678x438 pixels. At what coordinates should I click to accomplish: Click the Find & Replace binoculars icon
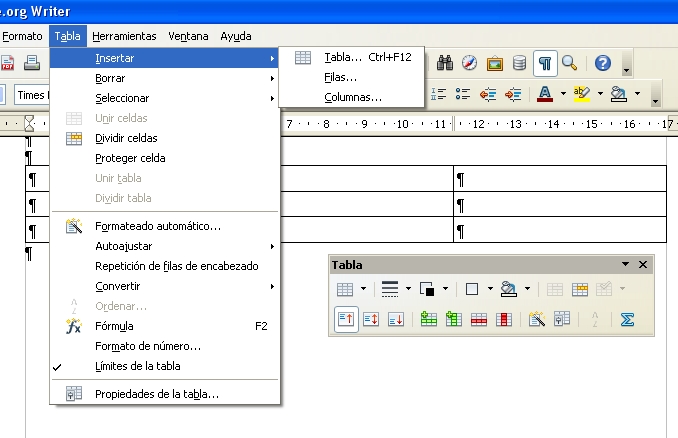tap(444, 63)
